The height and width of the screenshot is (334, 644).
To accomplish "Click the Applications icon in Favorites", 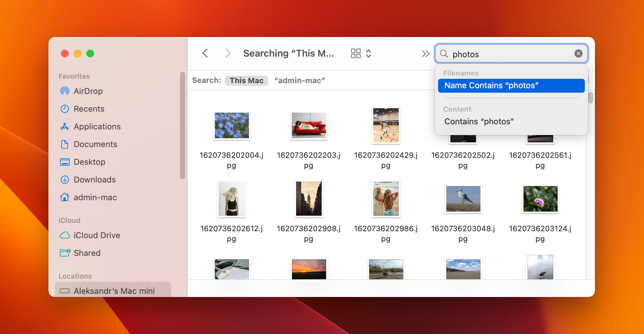I will [x=65, y=127].
